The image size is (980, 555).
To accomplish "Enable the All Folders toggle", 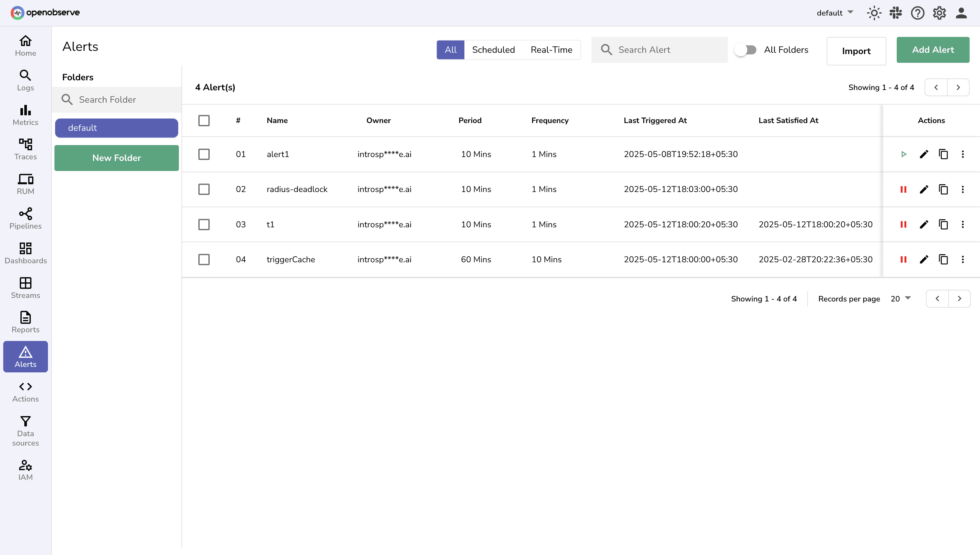I will pos(745,50).
